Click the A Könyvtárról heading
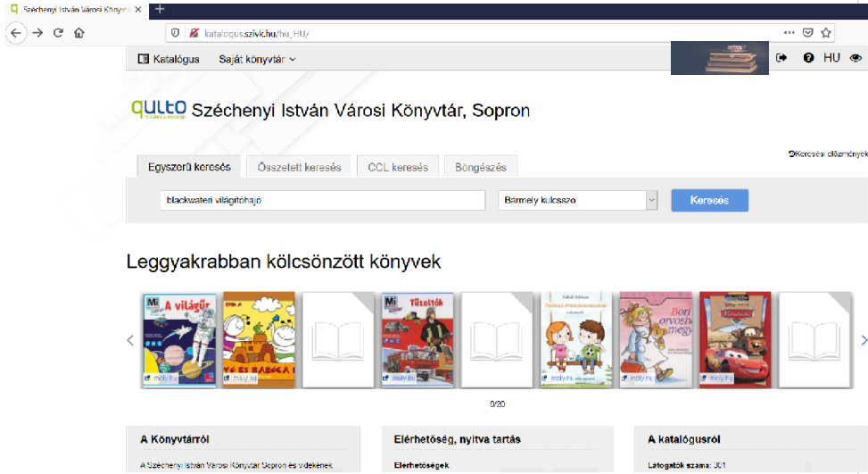 coord(174,439)
